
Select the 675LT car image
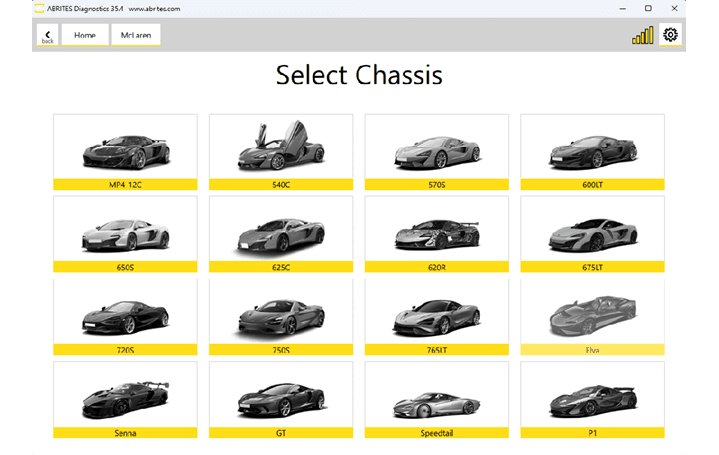point(593,235)
